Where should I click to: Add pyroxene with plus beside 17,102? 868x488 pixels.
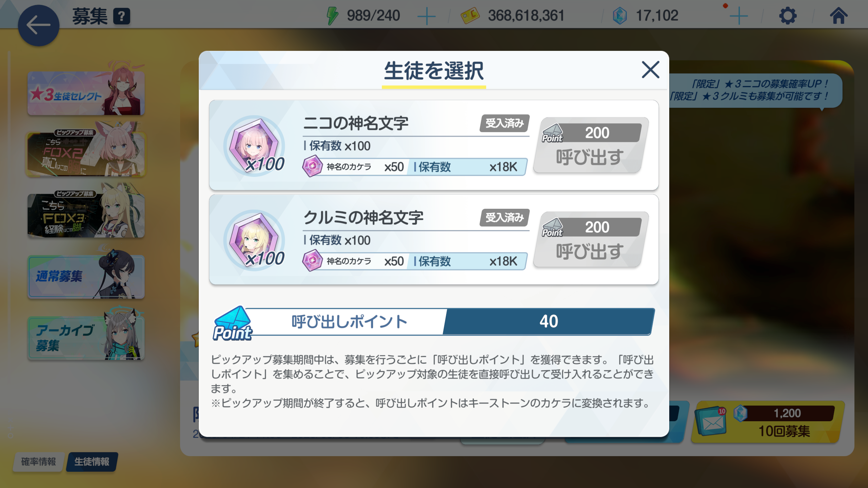click(x=738, y=16)
